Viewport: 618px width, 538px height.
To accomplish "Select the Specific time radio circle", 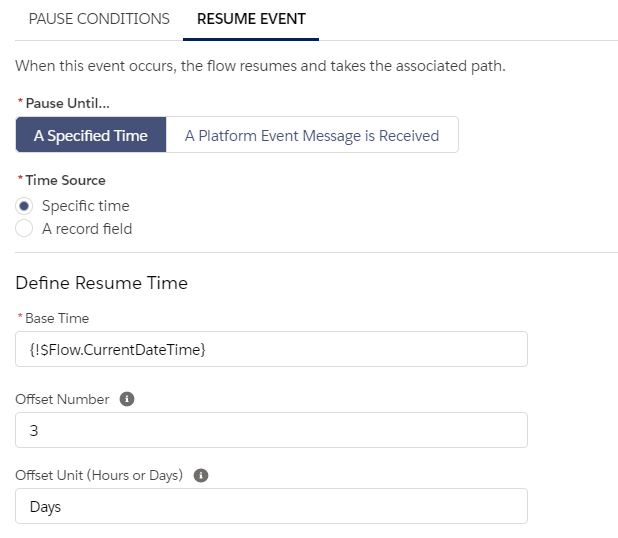I will [25, 206].
